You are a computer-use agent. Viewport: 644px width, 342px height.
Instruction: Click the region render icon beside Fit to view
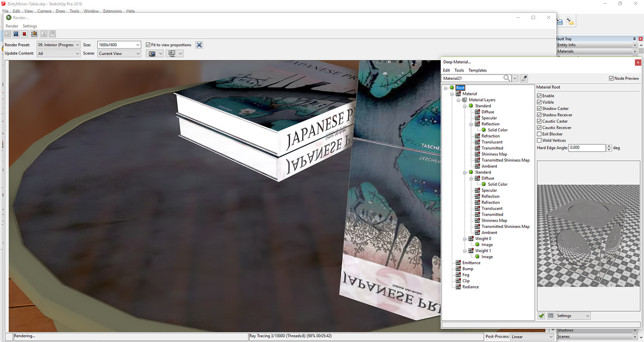tap(199, 45)
